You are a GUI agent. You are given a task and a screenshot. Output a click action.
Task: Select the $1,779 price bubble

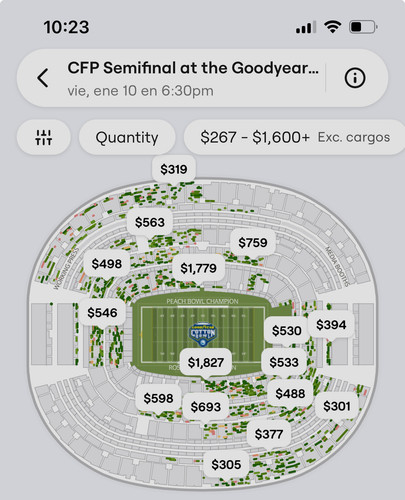(x=198, y=268)
